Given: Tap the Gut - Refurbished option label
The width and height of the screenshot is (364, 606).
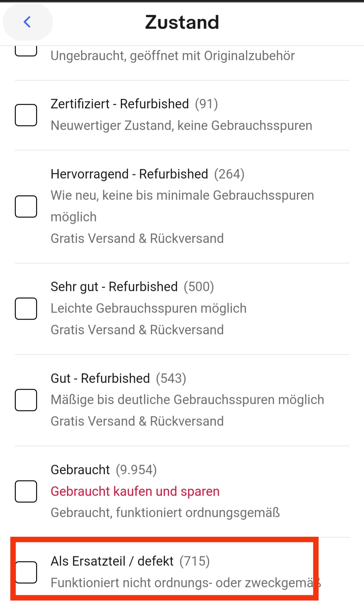Looking at the screenshot, I should click(x=100, y=378).
